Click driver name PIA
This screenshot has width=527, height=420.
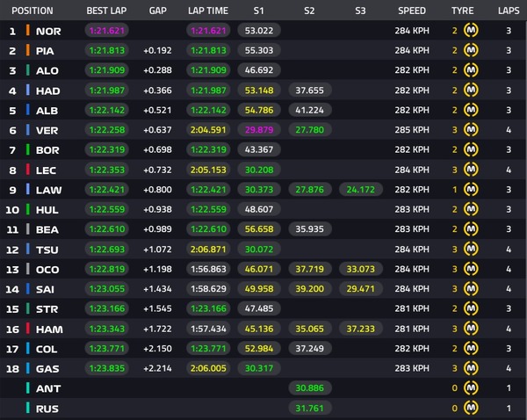[x=46, y=51]
